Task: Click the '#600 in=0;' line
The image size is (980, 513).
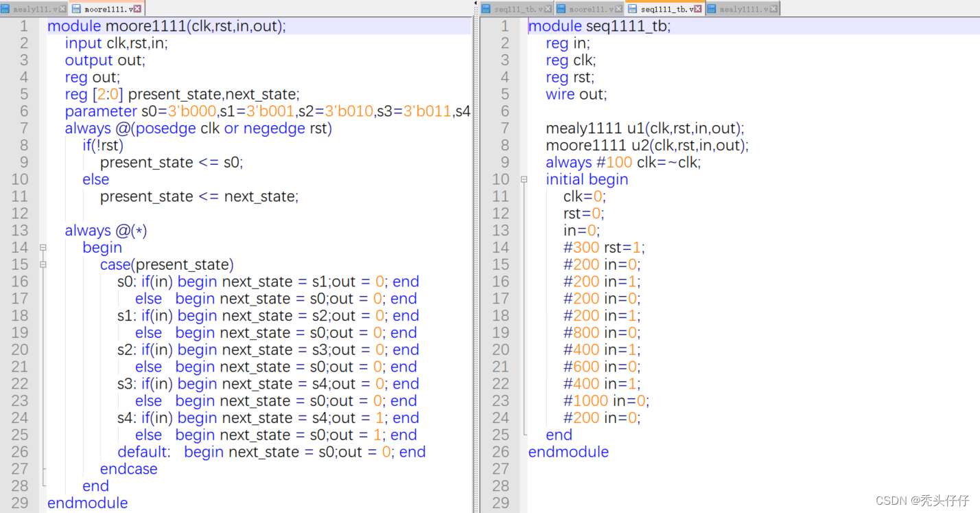Action: click(602, 367)
